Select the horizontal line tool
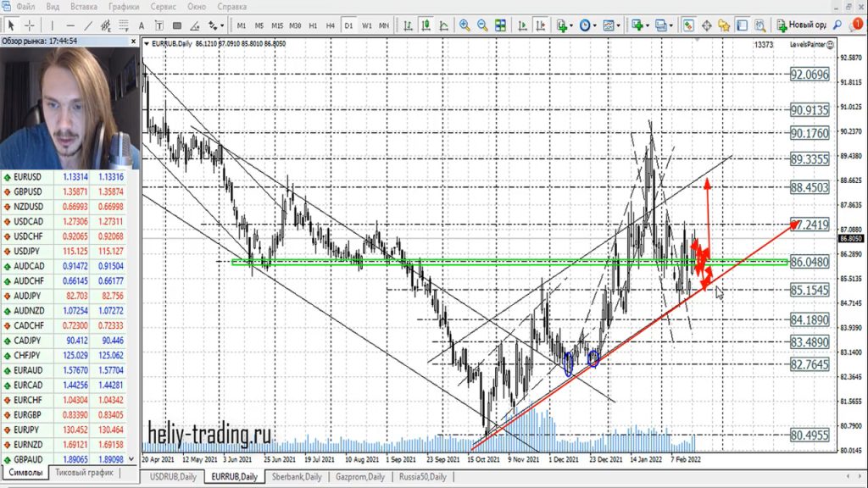 tap(70, 25)
